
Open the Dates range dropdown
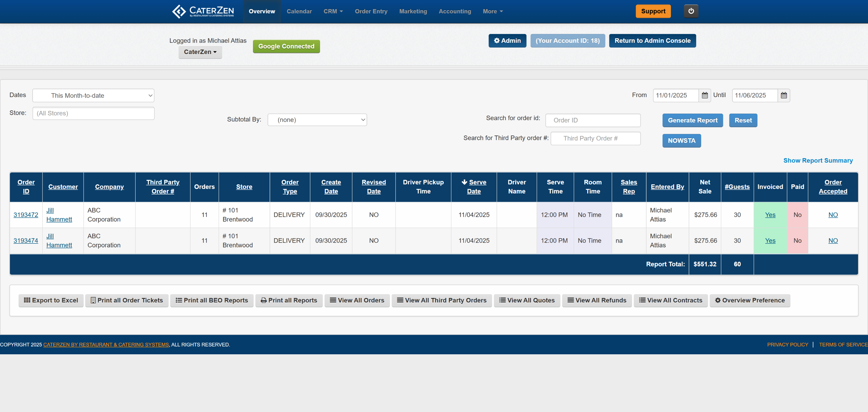point(93,95)
